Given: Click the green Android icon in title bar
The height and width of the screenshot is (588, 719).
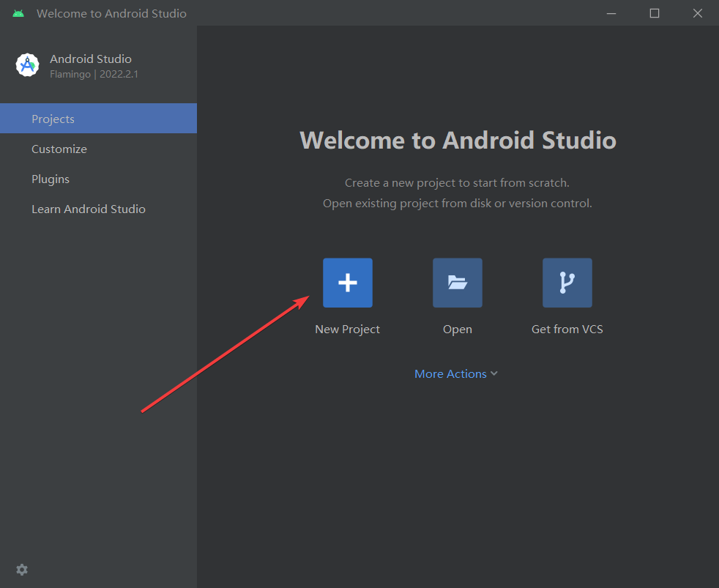Looking at the screenshot, I should tap(18, 13).
